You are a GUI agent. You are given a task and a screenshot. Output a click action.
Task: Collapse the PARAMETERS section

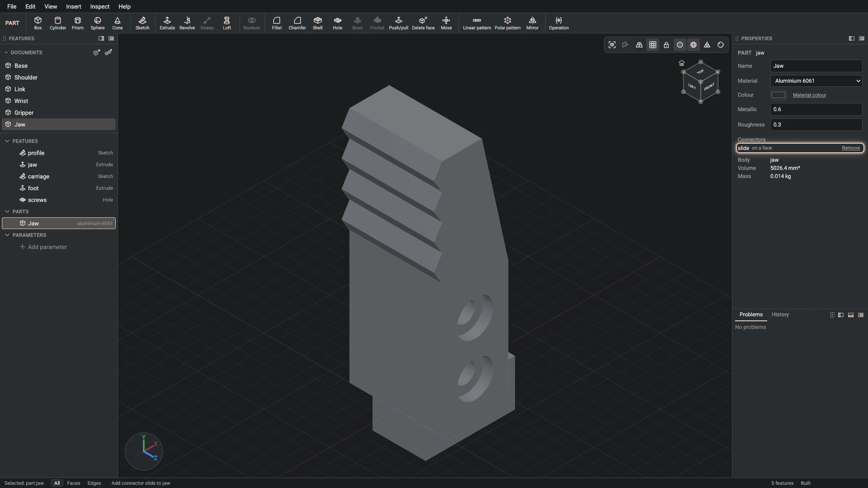[7, 235]
